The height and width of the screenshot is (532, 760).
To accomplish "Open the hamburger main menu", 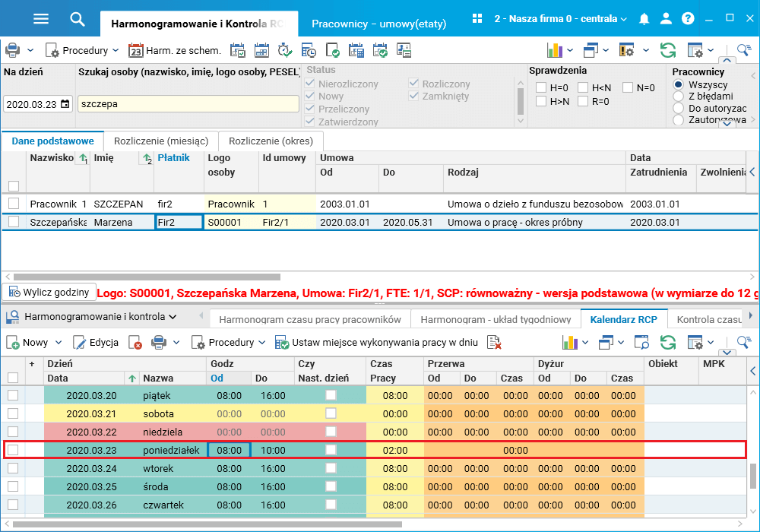I will [x=41, y=19].
